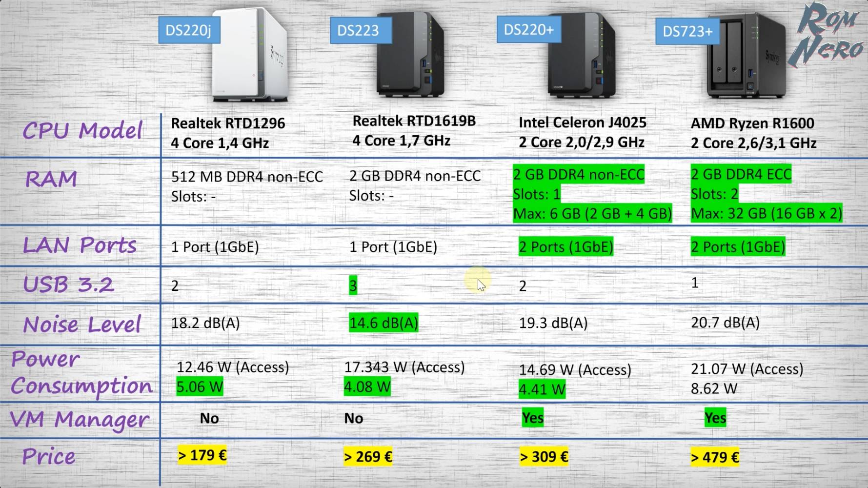The width and height of the screenshot is (868, 488).
Task: Click the DS223 NAS product image
Action: click(411, 55)
